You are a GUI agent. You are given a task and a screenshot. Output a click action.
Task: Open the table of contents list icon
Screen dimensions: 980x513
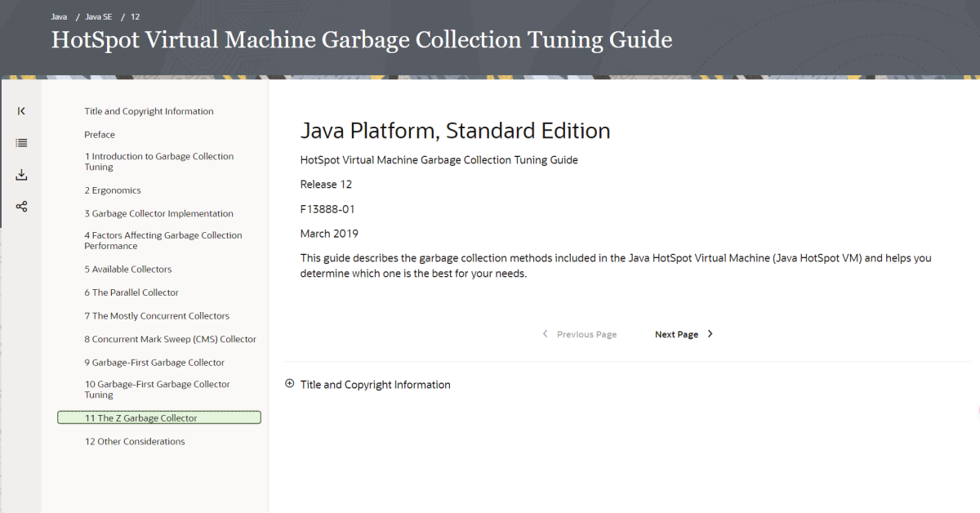(21, 143)
